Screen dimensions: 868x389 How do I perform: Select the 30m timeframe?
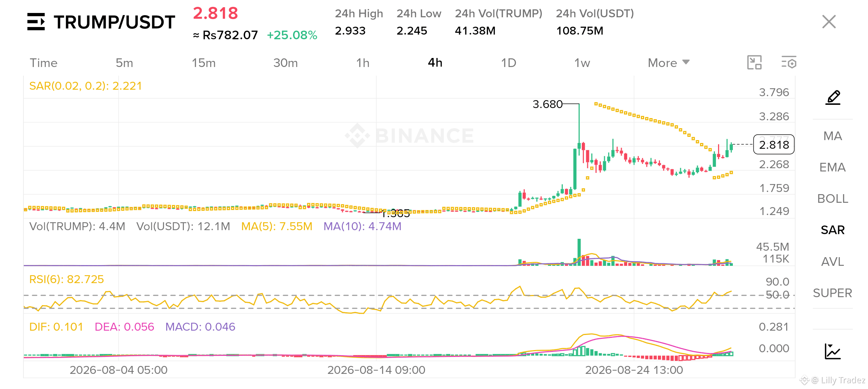(285, 63)
